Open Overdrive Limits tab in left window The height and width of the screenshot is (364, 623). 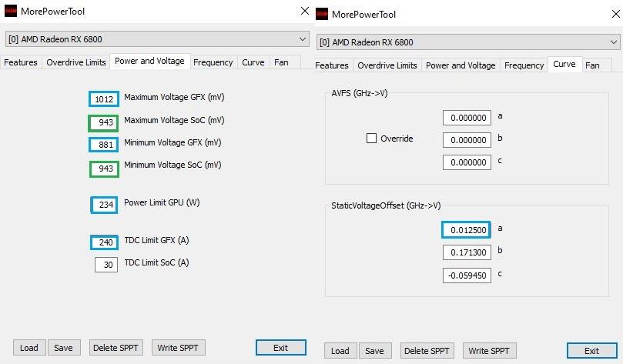76,62
